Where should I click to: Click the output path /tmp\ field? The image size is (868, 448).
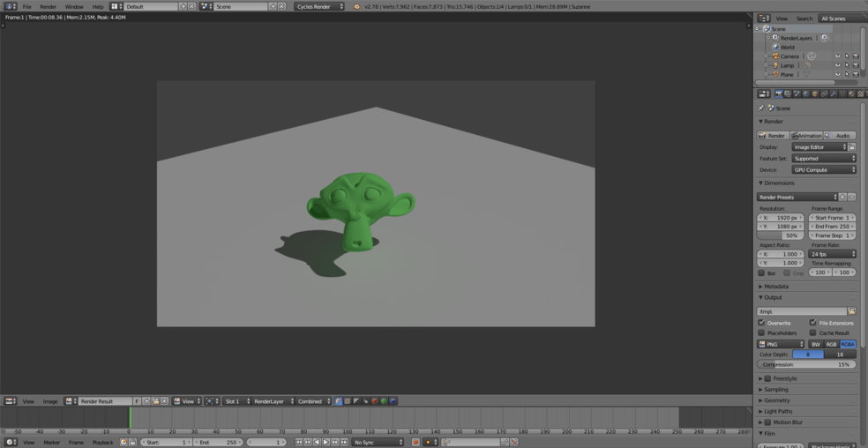point(801,311)
